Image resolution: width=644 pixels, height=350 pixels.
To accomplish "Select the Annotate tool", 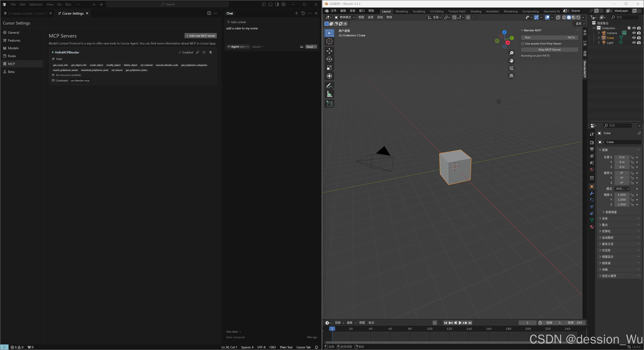I will point(329,86).
